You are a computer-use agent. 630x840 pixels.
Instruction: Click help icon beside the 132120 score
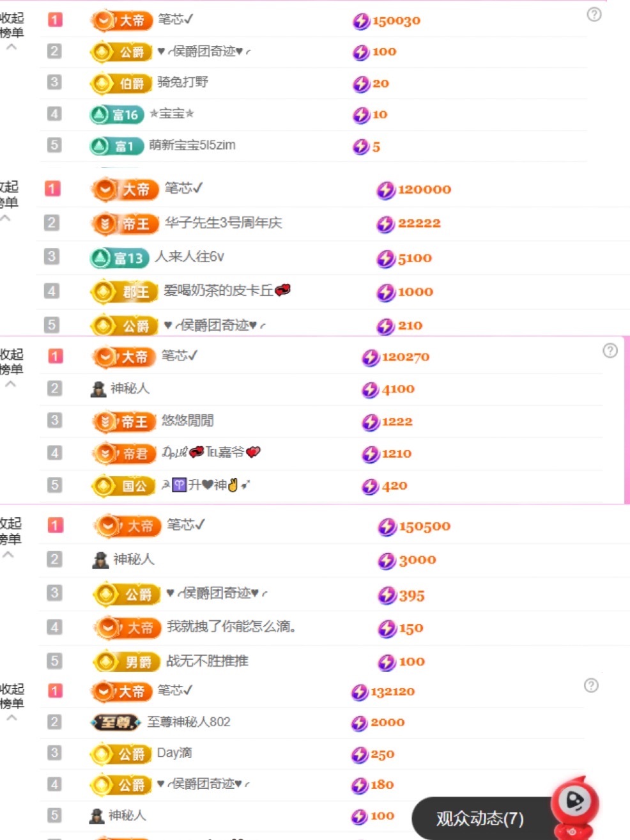[x=591, y=685]
